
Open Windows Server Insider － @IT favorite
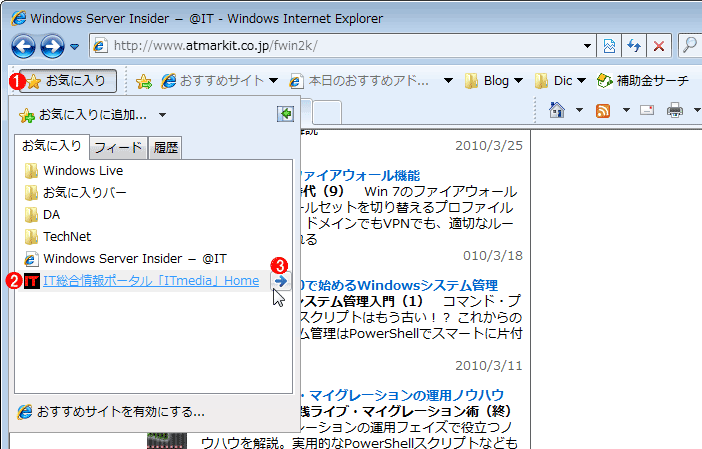pyautogui.click(x=125, y=258)
